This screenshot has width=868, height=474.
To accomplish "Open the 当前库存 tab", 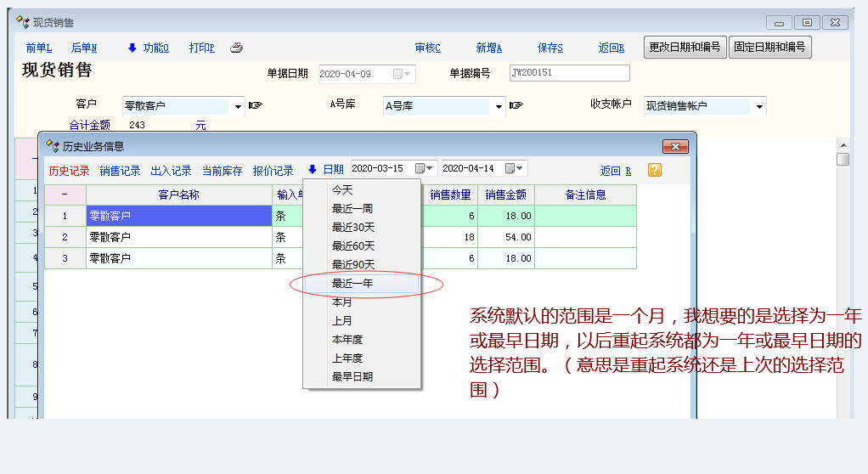I will [222, 171].
